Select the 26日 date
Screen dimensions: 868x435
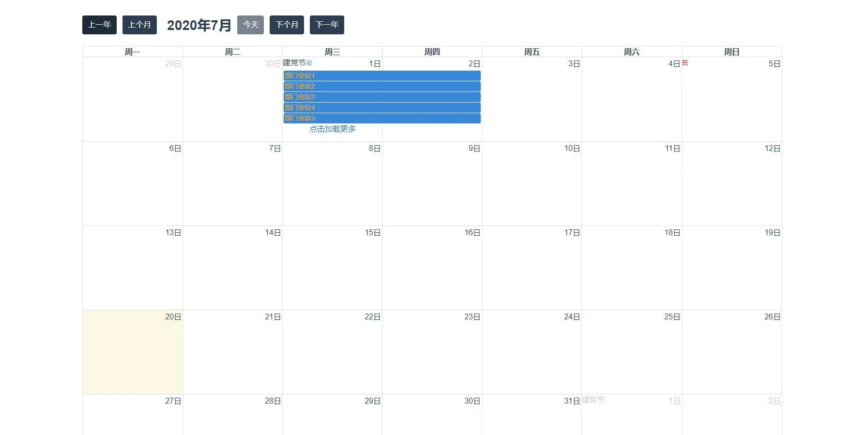(x=772, y=317)
